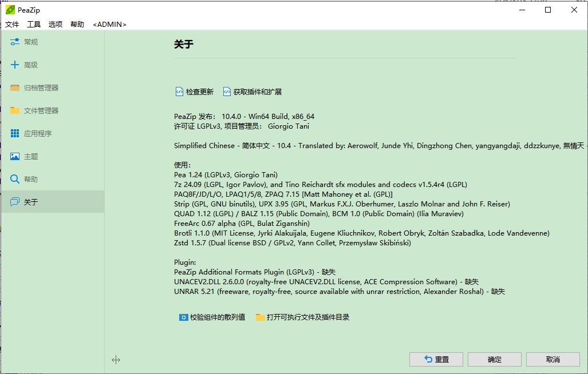Viewport: 588px width, 374px height.
Task: Click the PeaZip logo in title bar
Action: pos(10,10)
